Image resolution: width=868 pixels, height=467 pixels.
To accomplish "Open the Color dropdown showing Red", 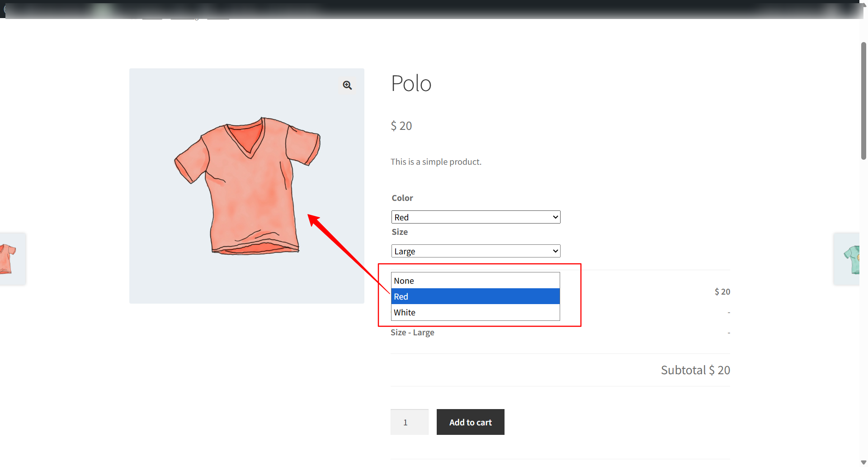I will [476, 217].
